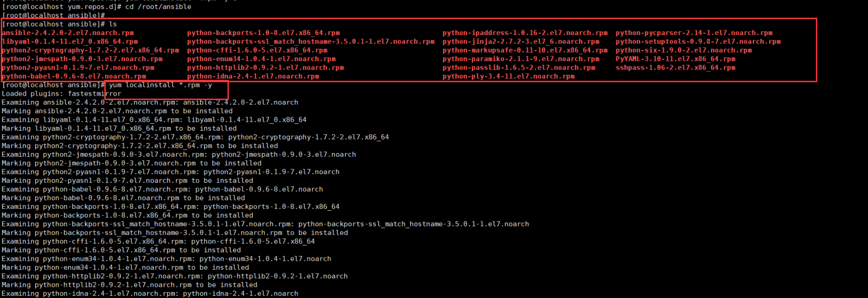Click the 'Loaded plugins: fastestmirror' line
This screenshot has width=868, height=298.
coord(62,94)
